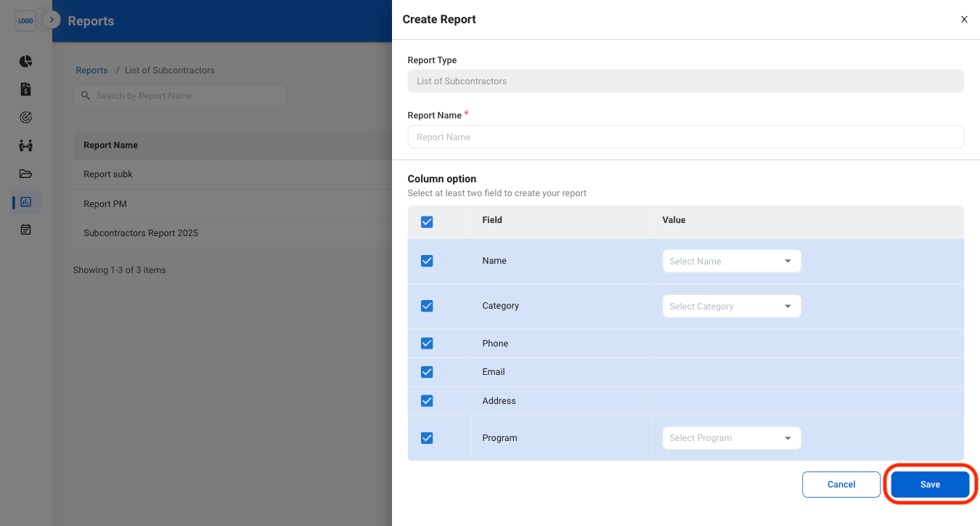Expand the sidebar with chevron arrow
Image resolution: width=980 pixels, height=526 pixels.
pyautogui.click(x=51, y=20)
